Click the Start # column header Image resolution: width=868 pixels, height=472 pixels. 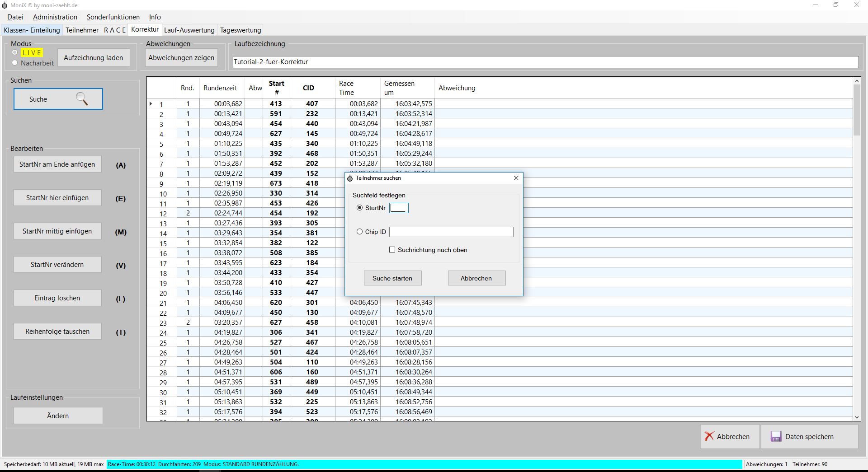(276, 88)
